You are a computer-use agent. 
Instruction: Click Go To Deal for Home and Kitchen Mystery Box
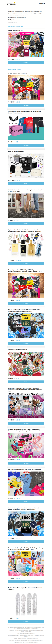tap(26, 184)
